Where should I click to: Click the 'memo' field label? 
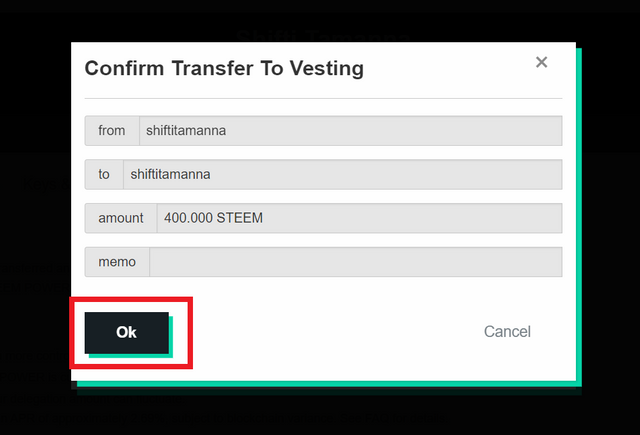[x=117, y=262]
